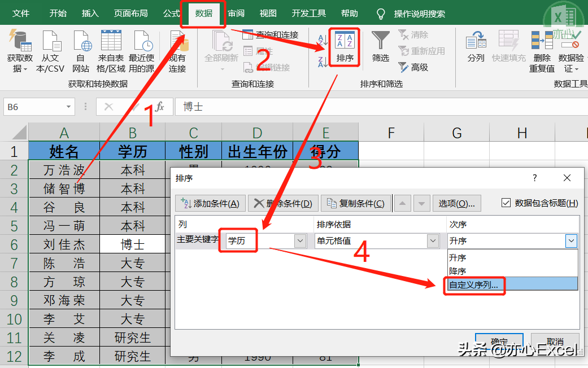Switch to the 视图 tab
588x368 pixels.
[x=268, y=14]
